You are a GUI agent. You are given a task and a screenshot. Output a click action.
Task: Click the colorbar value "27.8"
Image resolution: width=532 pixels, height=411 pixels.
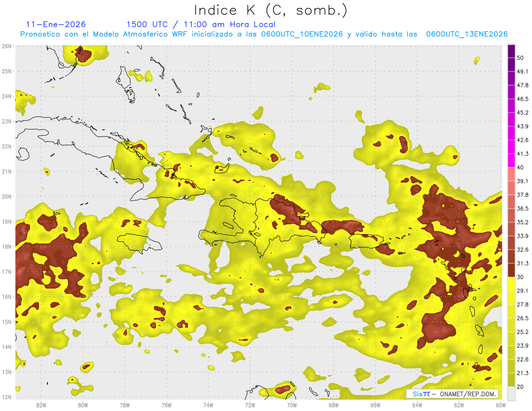coord(522,304)
